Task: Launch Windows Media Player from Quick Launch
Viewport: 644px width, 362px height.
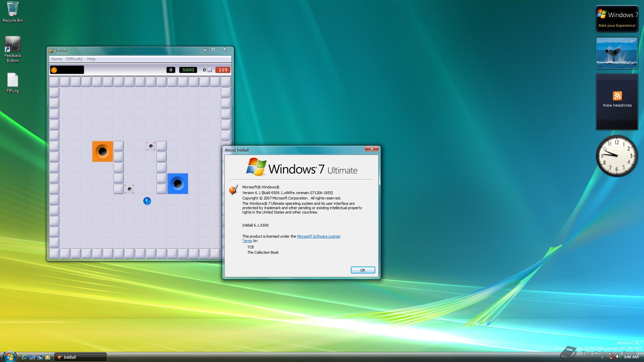Action: 48,357
